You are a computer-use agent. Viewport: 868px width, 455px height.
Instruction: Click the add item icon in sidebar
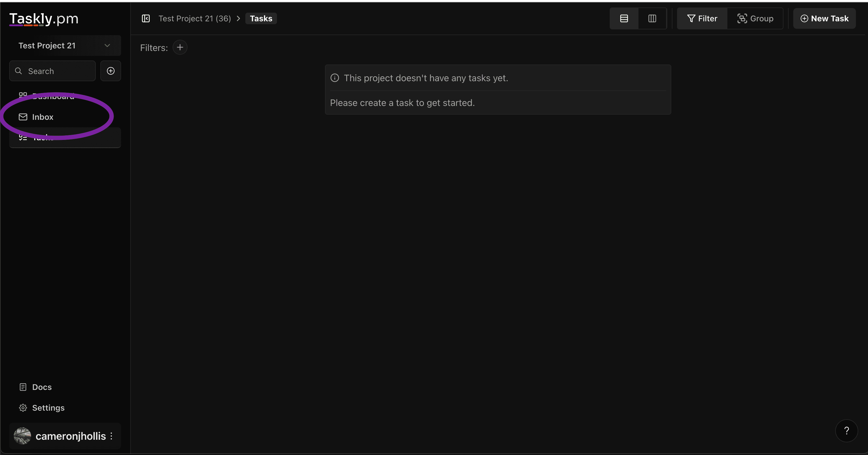click(x=111, y=71)
